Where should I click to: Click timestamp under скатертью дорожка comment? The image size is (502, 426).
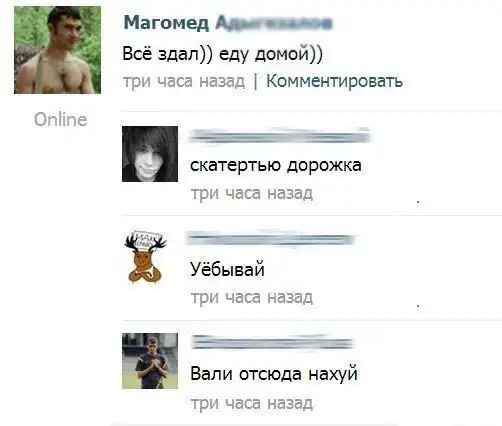click(252, 194)
